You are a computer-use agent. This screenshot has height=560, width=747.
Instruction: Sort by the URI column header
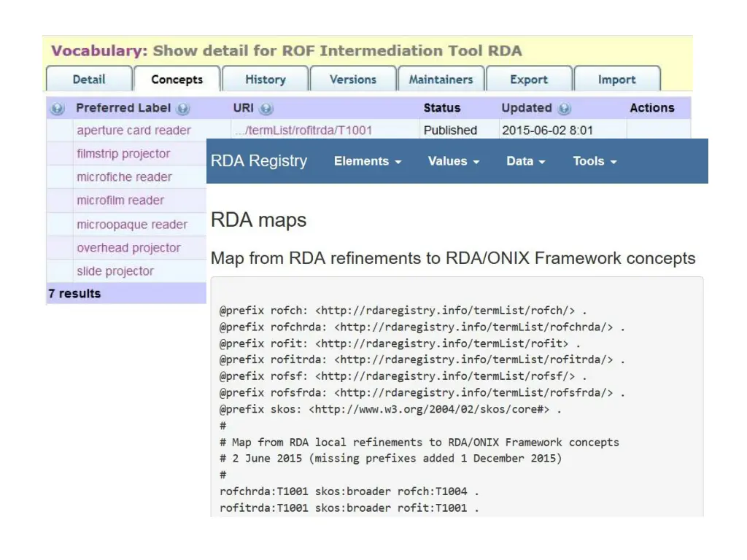pos(243,108)
